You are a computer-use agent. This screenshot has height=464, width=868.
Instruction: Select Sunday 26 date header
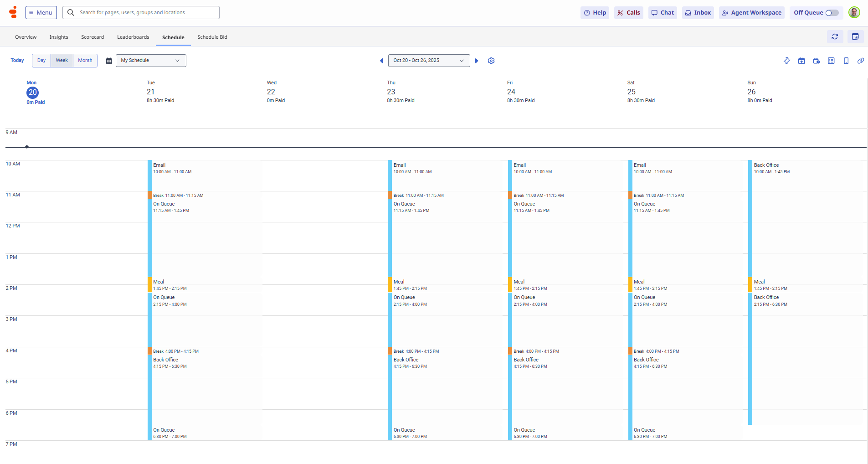pyautogui.click(x=752, y=92)
